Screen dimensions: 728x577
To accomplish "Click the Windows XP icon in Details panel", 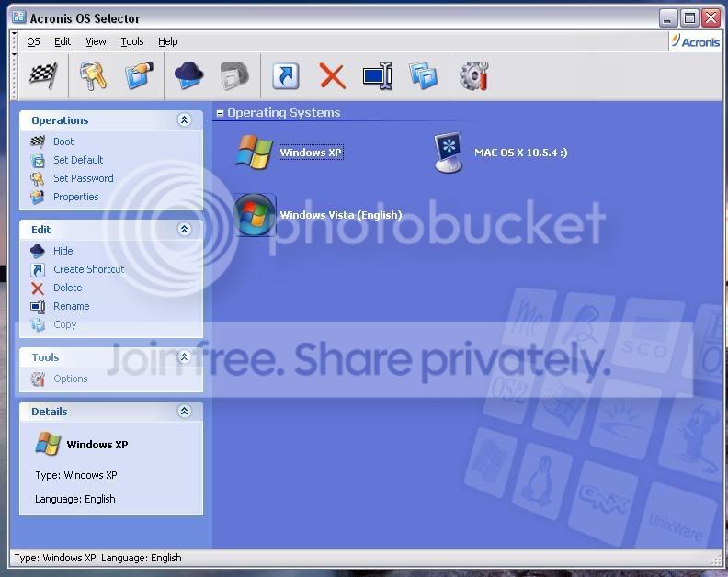I will pos(48,443).
